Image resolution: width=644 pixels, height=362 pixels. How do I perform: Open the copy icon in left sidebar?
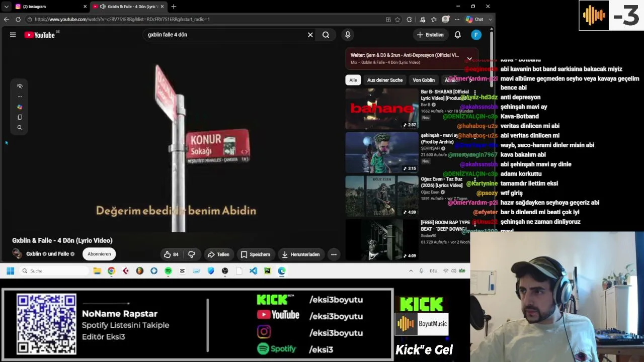(20, 117)
